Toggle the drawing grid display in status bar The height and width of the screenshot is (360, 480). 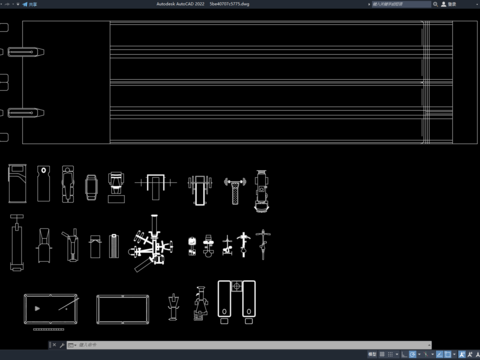click(x=382, y=354)
